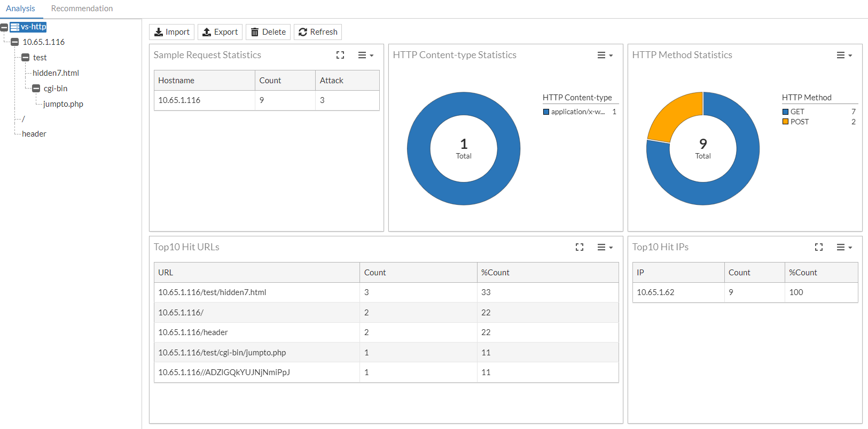Maximize the Top10 Hit URLs panel
The width and height of the screenshot is (868, 429).
point(580,247)
